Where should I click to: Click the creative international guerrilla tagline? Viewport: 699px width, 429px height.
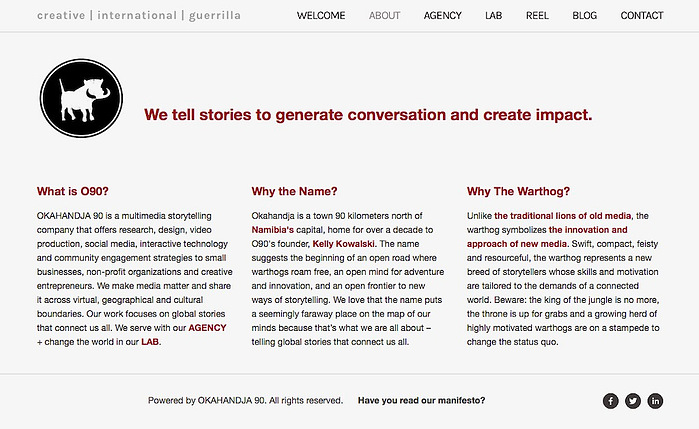139,16
